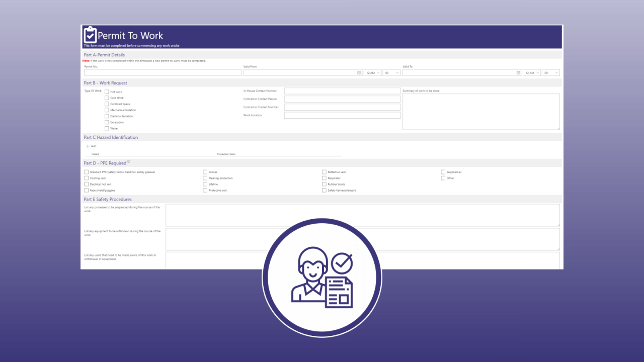Screen dimensions: 644x362
Task: Enable the Standard PPE checkbox
Action: pyautogui.click(x=86, y=172)
